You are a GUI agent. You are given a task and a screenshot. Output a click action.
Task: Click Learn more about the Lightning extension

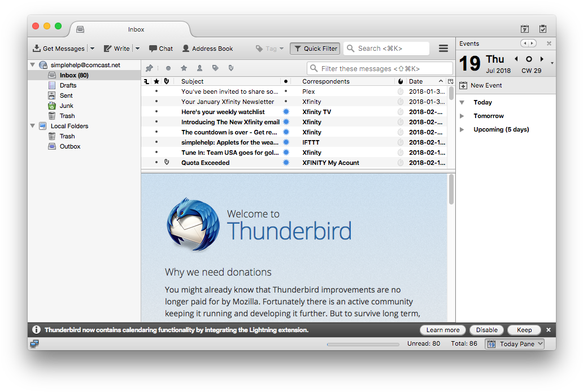[x=442, y=330]
